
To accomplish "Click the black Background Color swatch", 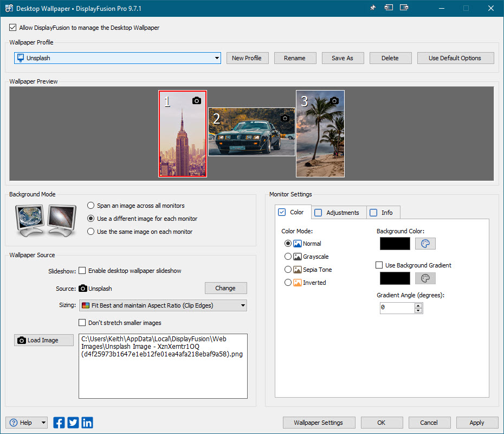I will point(395,244).
